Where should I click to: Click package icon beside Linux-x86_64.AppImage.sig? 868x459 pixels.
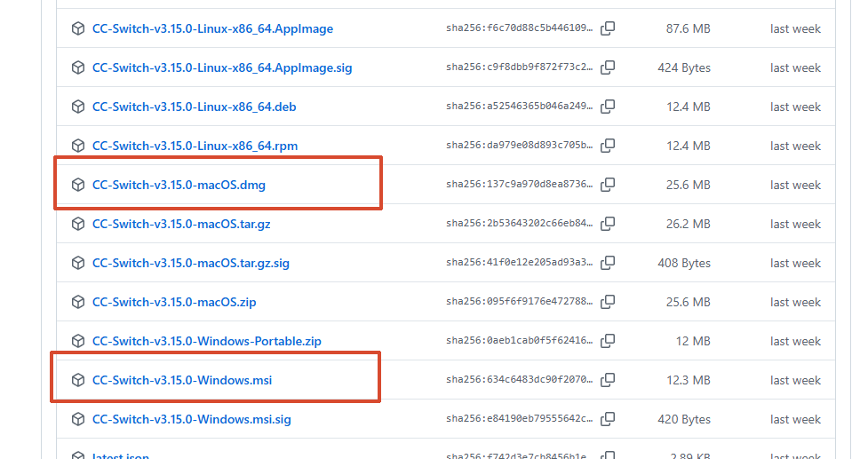78,67
